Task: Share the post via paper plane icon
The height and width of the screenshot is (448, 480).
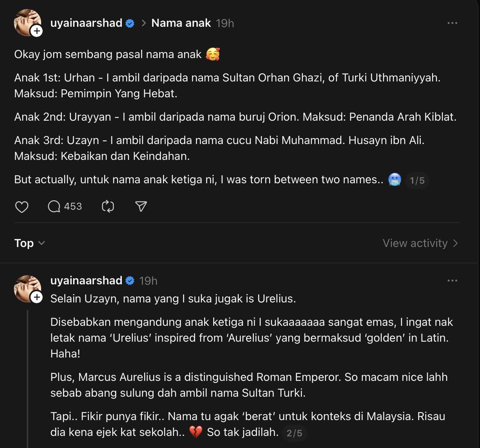Action: pyautogui.click(x=141, y=207)
